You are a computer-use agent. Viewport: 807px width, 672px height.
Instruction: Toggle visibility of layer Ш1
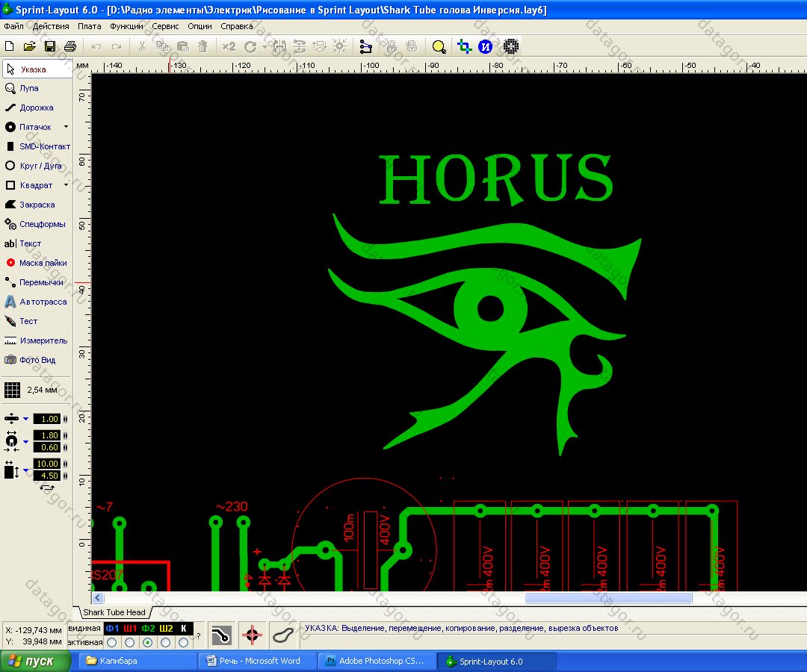(130, 628)
